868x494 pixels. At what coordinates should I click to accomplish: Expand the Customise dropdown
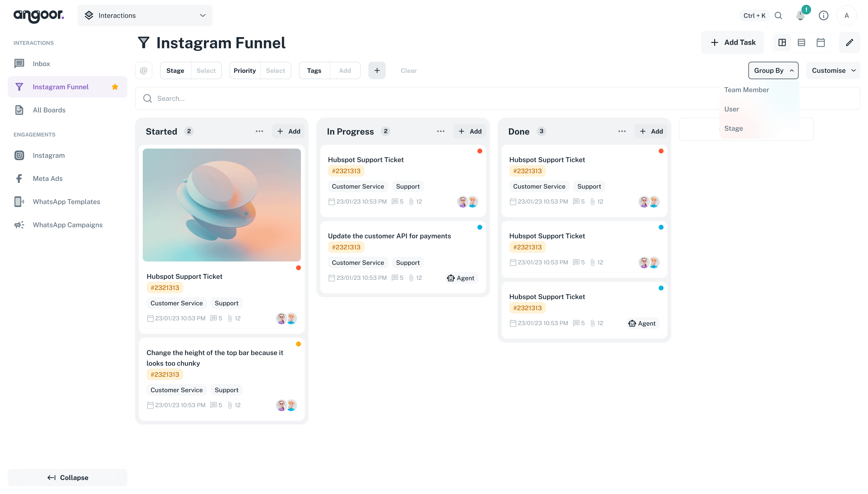tap(833, 70)
